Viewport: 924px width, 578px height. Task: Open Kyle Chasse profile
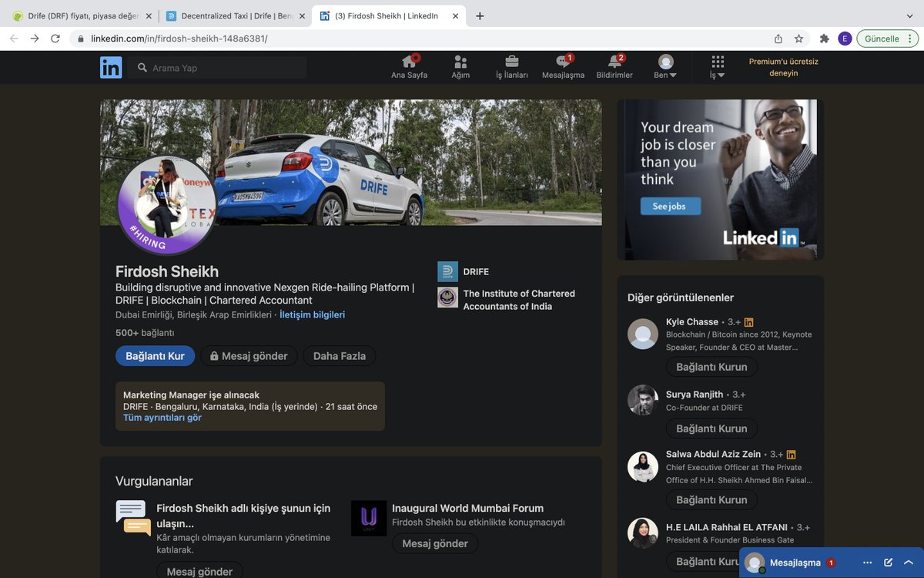(692, 322)
